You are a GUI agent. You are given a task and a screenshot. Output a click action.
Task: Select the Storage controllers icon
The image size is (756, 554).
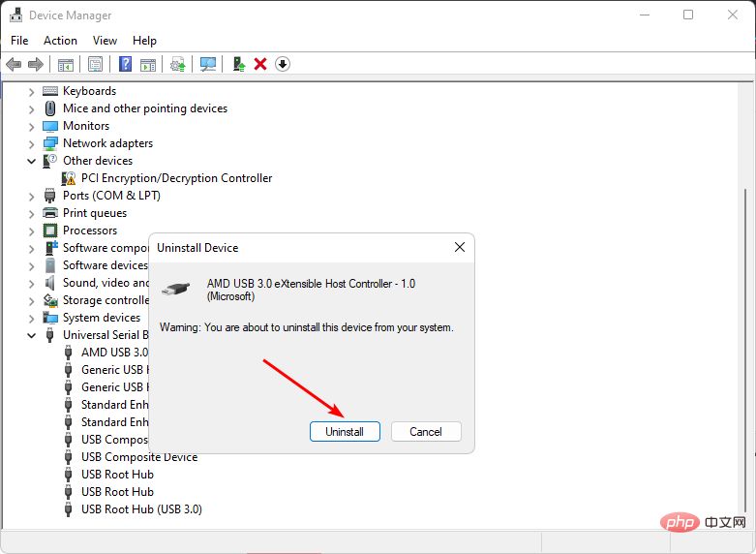(x=50, y=300)
